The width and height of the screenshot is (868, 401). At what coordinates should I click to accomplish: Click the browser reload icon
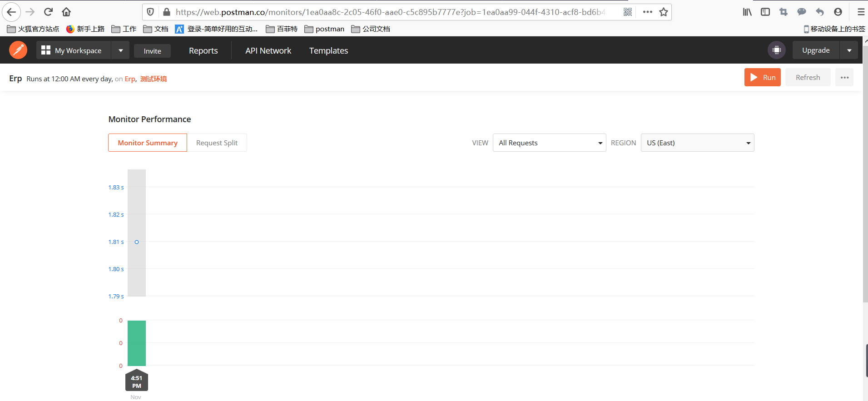(48, 12)
